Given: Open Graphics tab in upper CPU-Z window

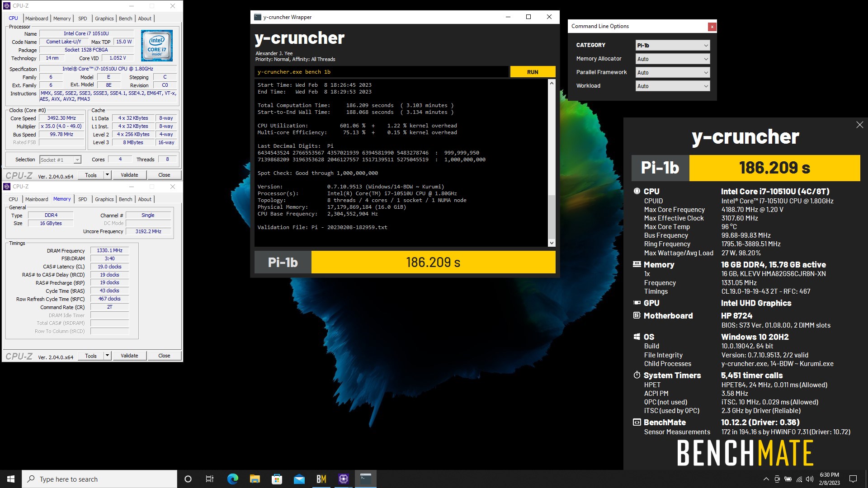Looking at the screenshot, I should [104, 19].
